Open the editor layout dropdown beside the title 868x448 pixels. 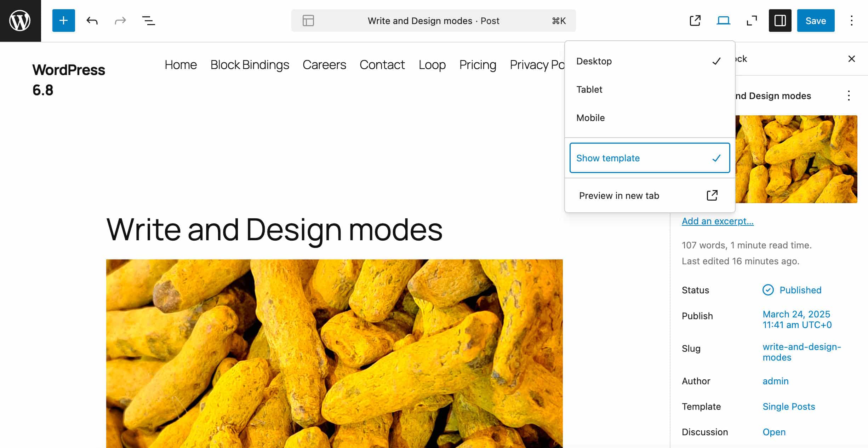click(x=308, y=21)
